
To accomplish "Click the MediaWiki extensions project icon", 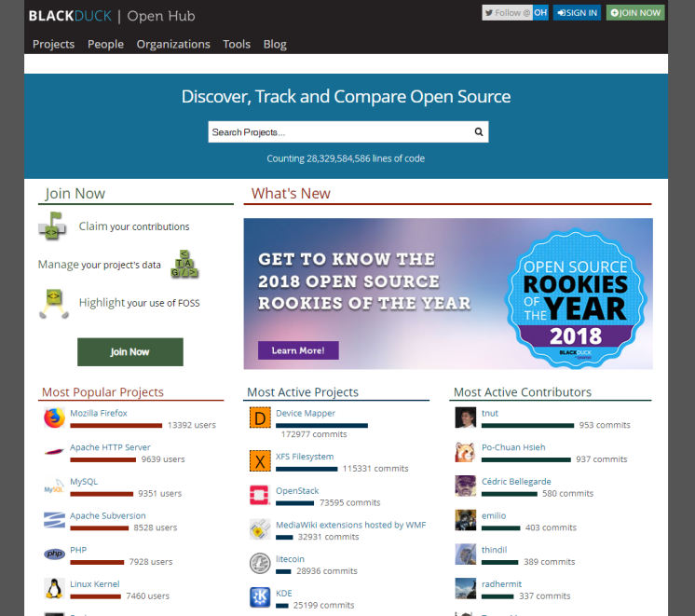I will (260, 529).
